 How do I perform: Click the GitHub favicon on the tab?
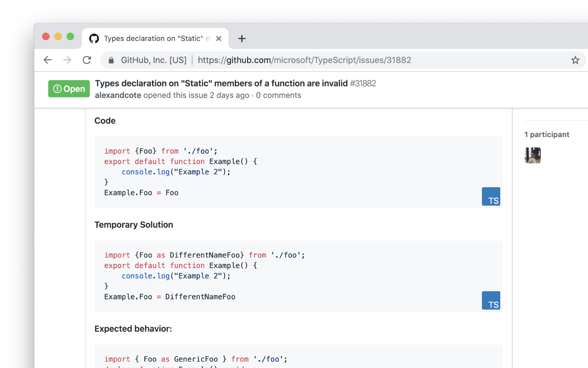click(94, 39)
